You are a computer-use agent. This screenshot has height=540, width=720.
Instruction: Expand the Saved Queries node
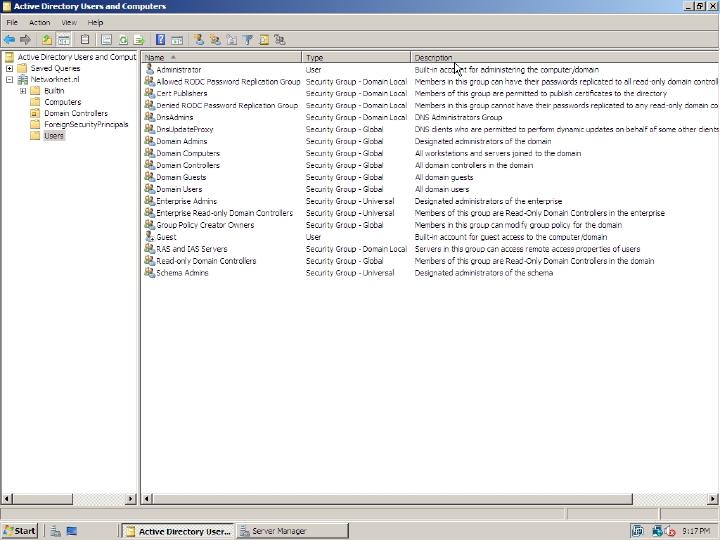[x=9, y=68]
